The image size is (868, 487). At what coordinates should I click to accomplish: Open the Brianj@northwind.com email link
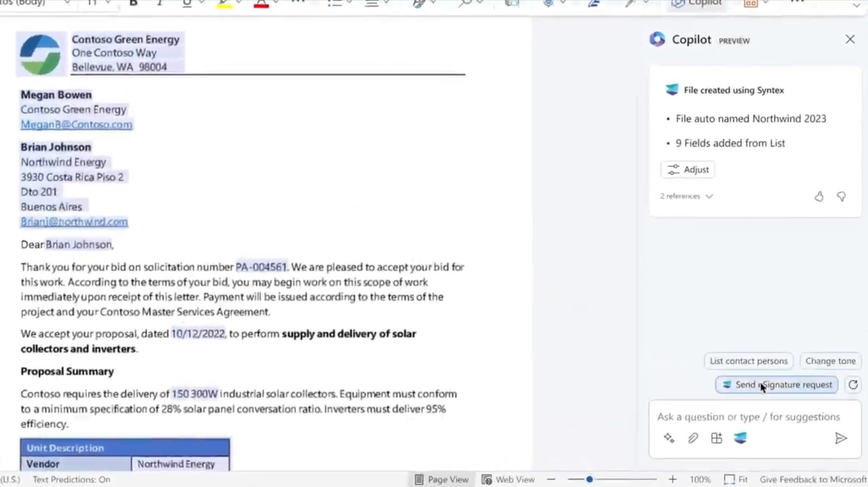[74, 221]
